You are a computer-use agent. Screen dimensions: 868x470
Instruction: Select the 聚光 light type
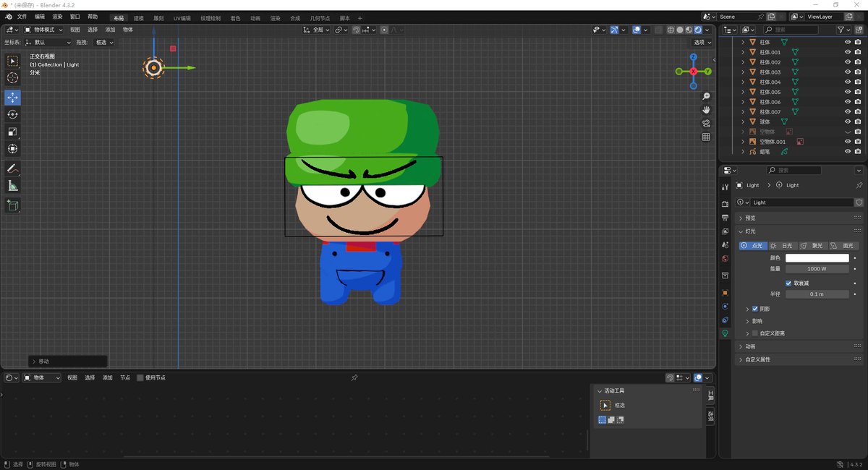point(812,246)
